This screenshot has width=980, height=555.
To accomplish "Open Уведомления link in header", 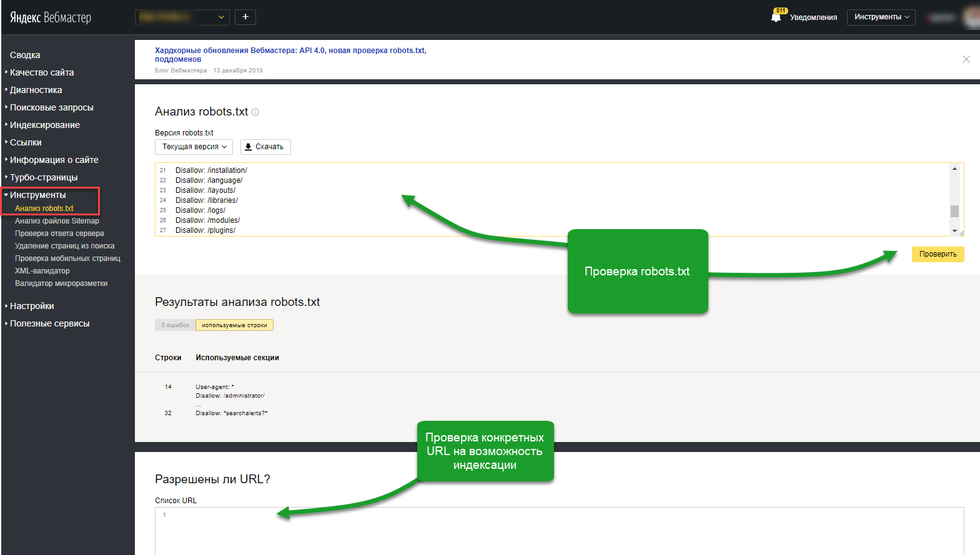I will tap(813, 17).
